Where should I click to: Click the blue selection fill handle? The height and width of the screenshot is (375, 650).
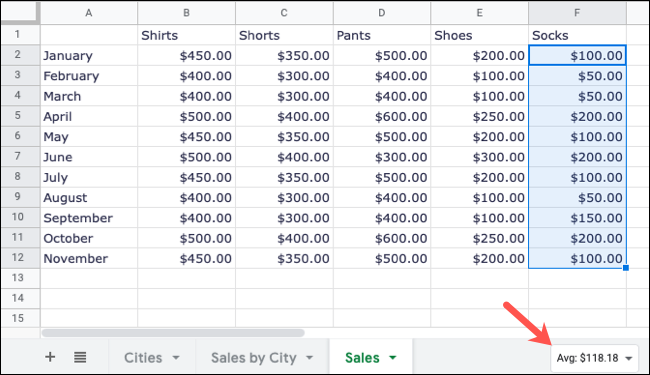tap(626, 268)
